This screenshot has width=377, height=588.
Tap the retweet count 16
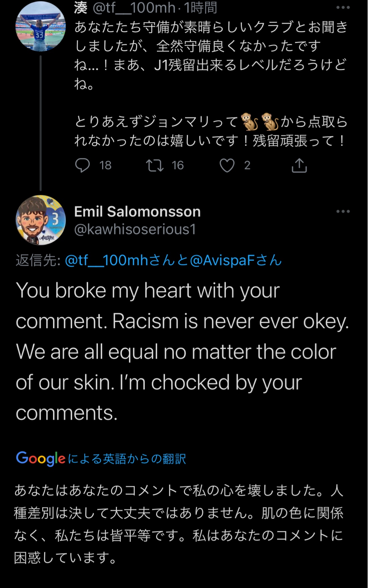coord(178,165)
